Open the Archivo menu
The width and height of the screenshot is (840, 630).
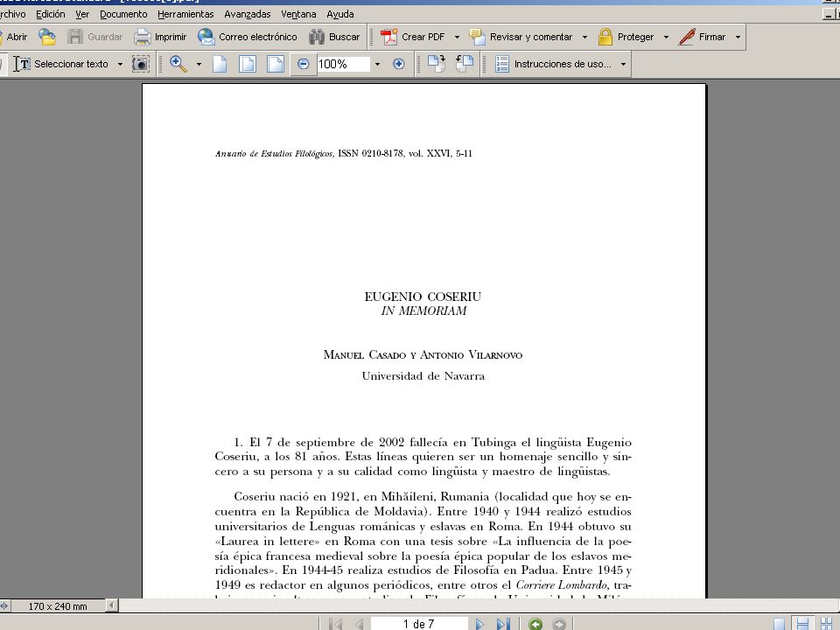click(x=12, y=15)
